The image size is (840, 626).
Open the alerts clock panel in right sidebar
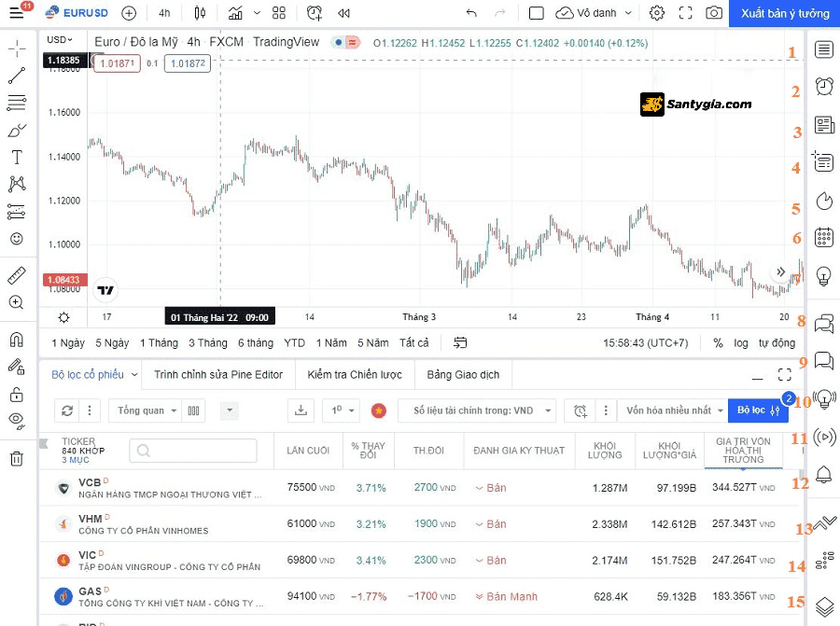coord(824,86)
